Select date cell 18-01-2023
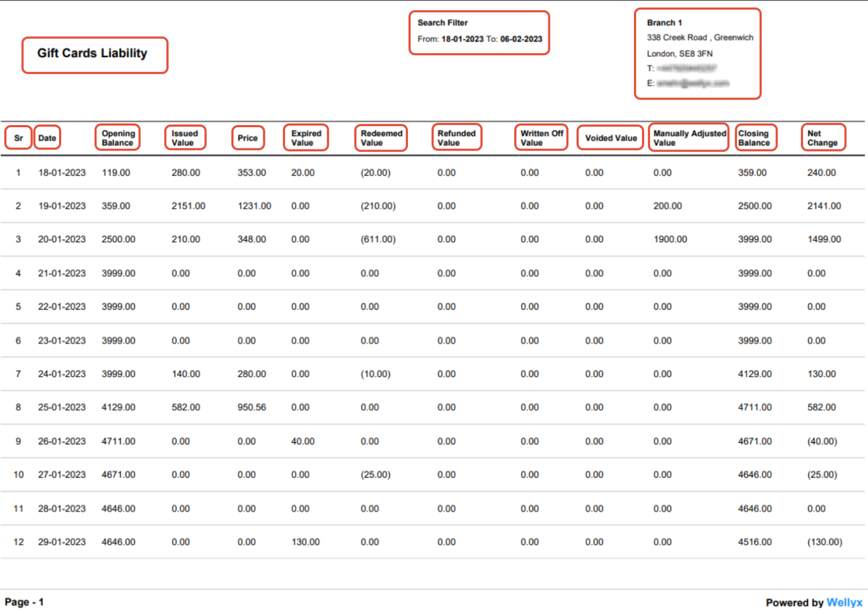 tap(62, 173)
